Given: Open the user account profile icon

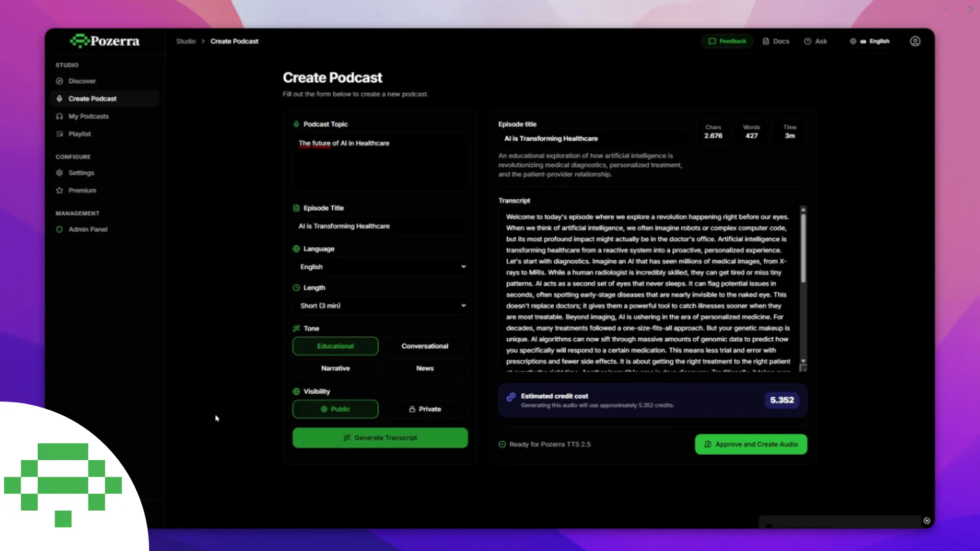Looking at the screenshot, I should tap(915, 41).
